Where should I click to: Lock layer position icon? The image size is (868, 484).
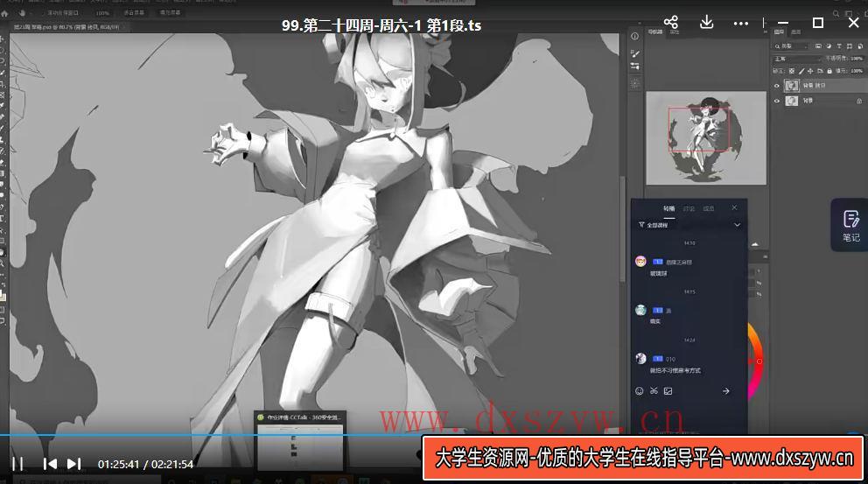(810, 71)
